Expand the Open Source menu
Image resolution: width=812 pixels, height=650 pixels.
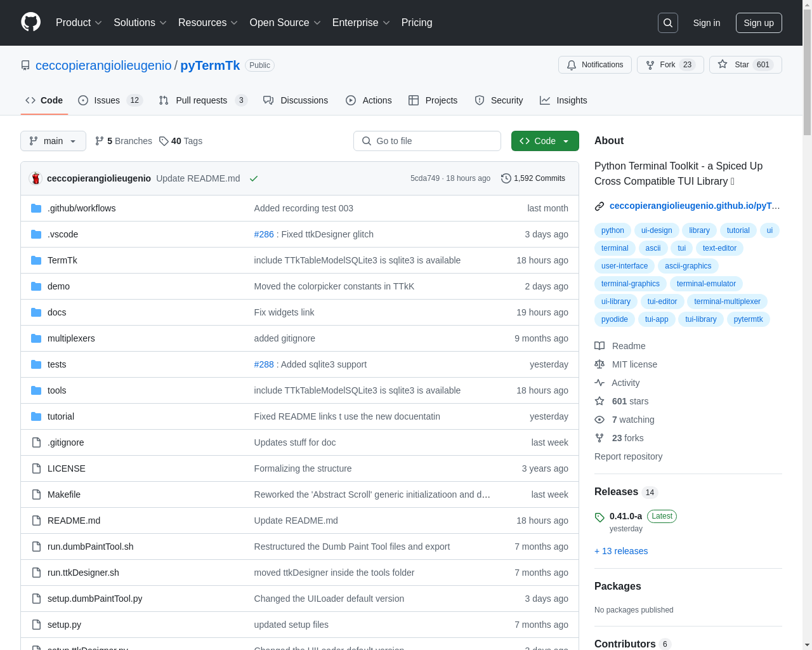(x=285, y=23)
